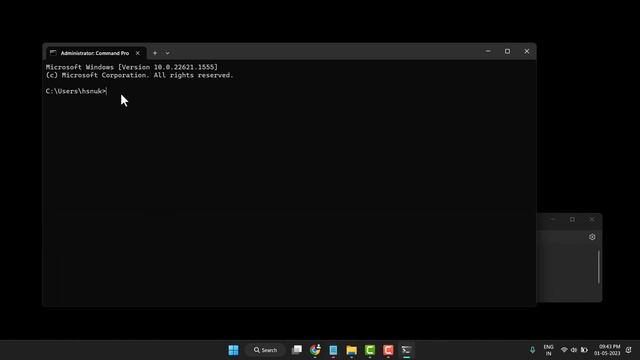Click the microphone tray icon
640x360 pixels.
(532, 350)
